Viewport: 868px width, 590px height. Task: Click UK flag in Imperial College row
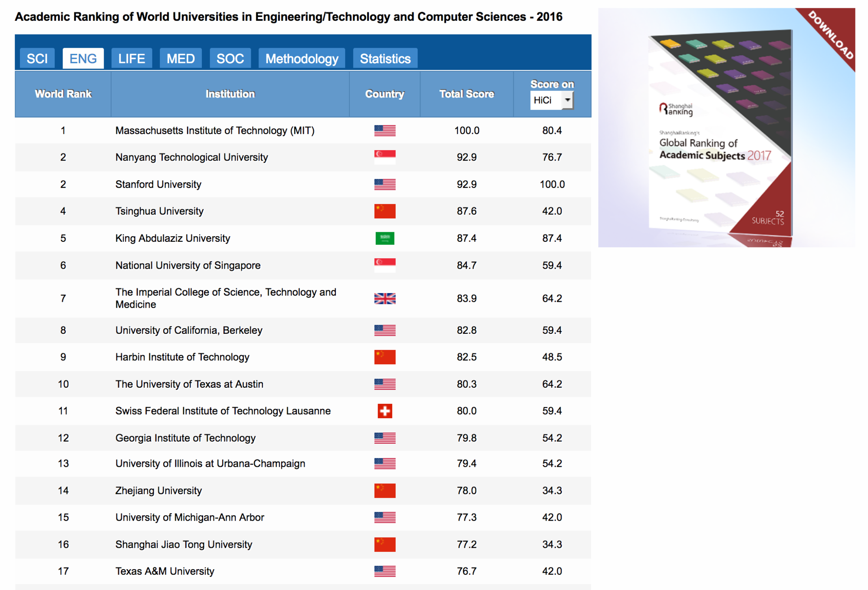tap(385, 299)
